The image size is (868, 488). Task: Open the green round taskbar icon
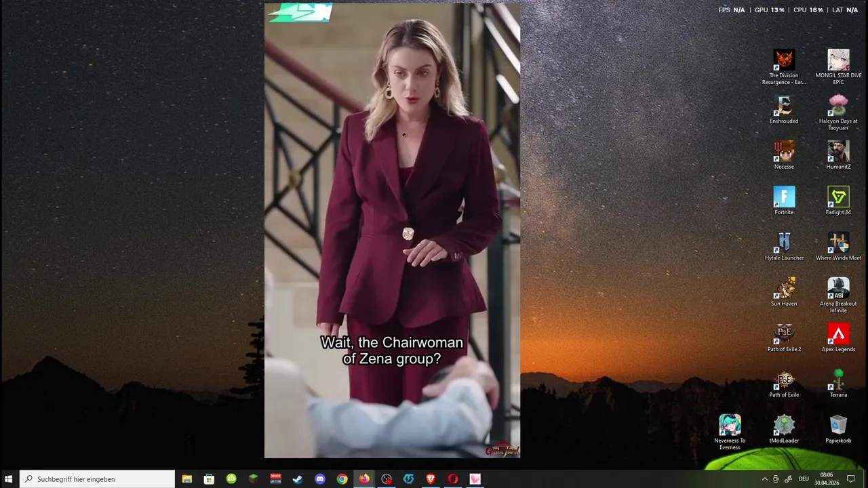click(x=231, y=479)
